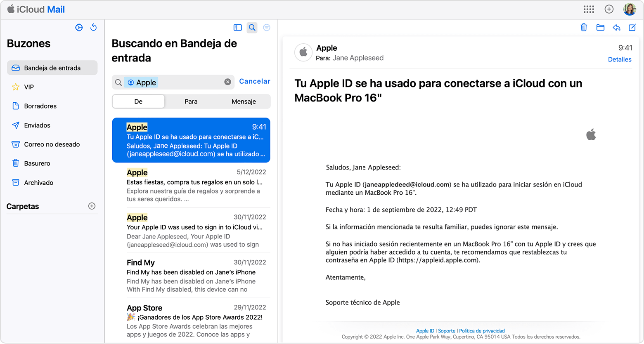Filter search by Para
644x344 pixels.
coord(191,101)
